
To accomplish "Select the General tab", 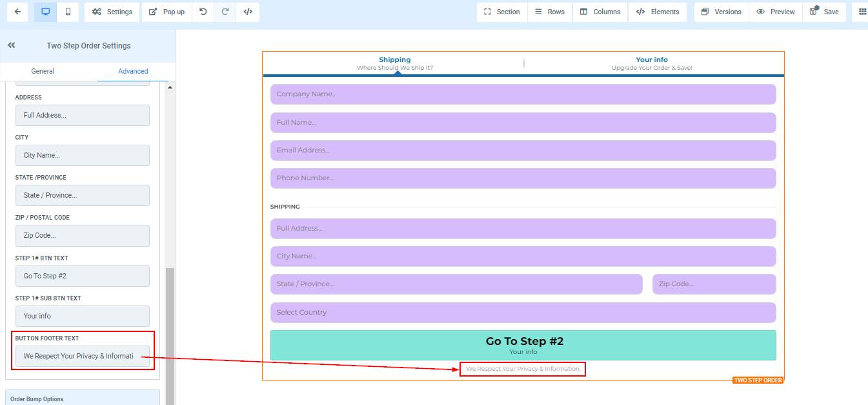I will 43,71.
